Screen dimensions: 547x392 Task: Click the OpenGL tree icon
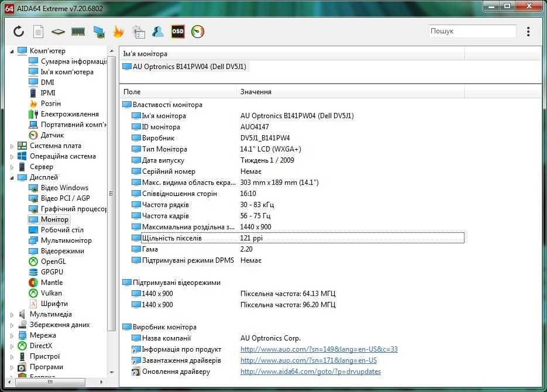(x=33, y=262)
